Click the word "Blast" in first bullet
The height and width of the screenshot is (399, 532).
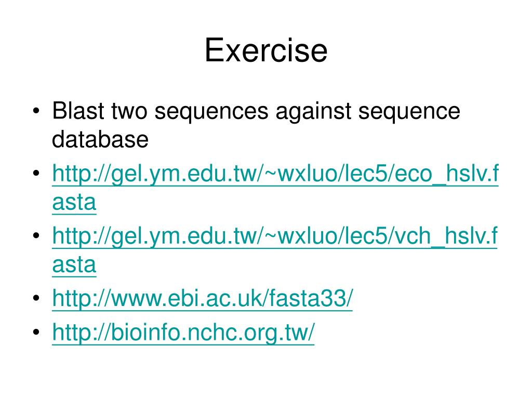78,111
